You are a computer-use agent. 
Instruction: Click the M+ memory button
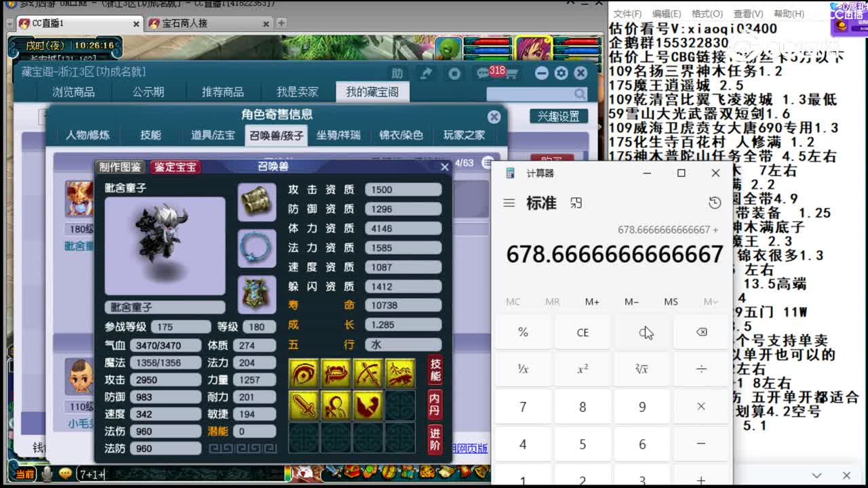point(592,302)
